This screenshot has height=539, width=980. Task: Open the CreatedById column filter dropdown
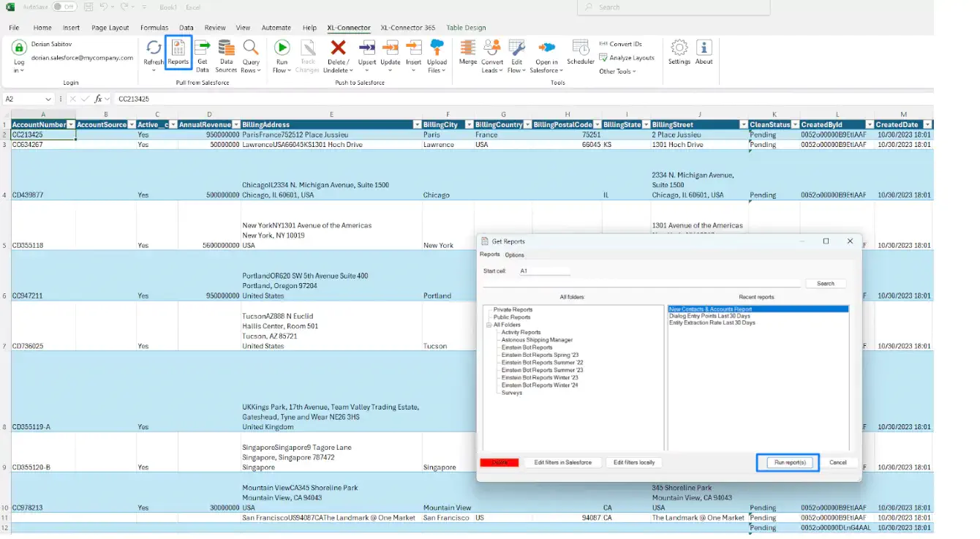click(x=869, y=125)
